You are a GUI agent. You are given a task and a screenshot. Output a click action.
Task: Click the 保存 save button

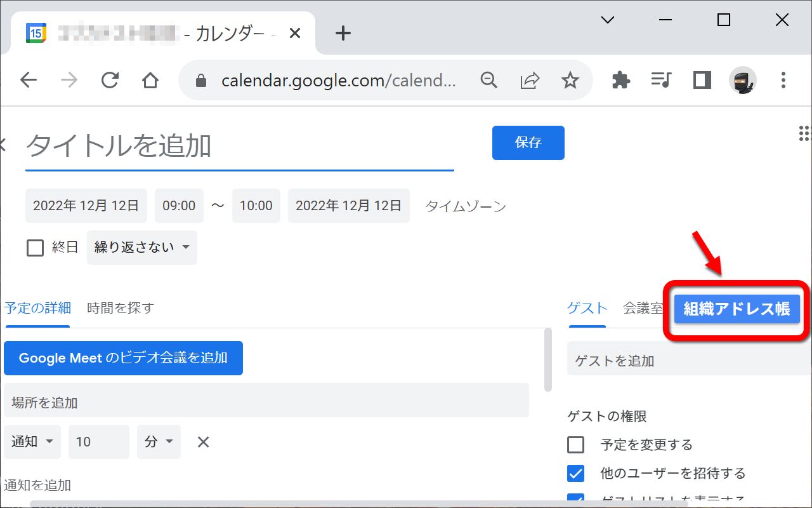[x=528, y=143]
